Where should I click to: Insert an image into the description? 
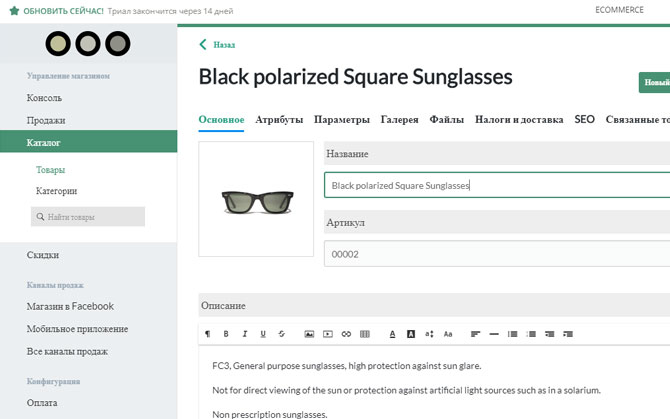[309, 333]
